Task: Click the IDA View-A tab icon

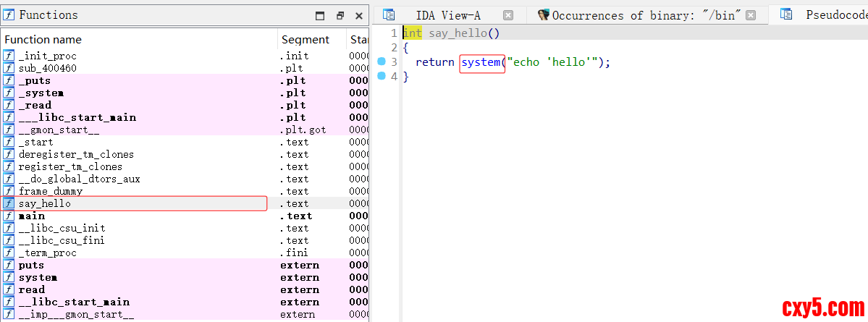Action: (389, 15)
